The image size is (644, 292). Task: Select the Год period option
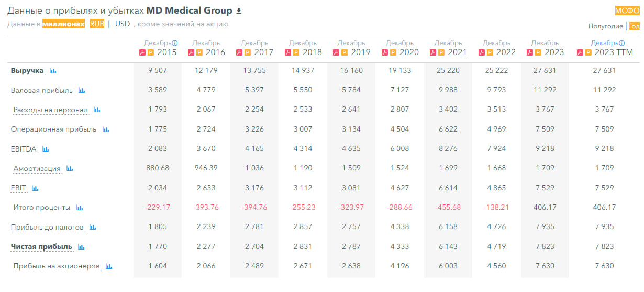(634, 26)
